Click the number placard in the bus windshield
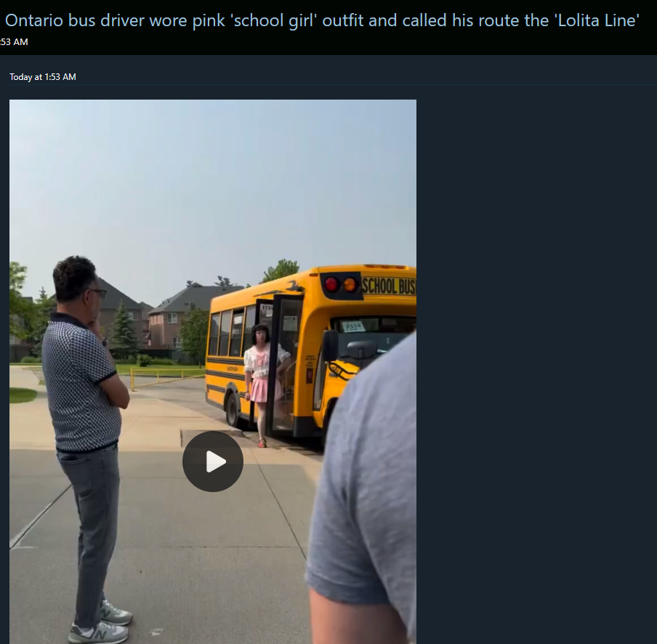The height and width of the screenshot is (644, 657). tap(352, 326)
